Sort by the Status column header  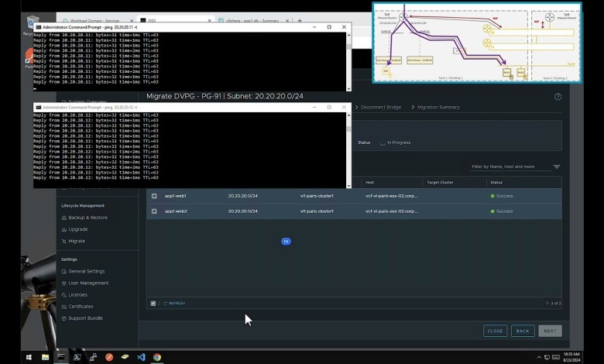[x=496, y=183]
